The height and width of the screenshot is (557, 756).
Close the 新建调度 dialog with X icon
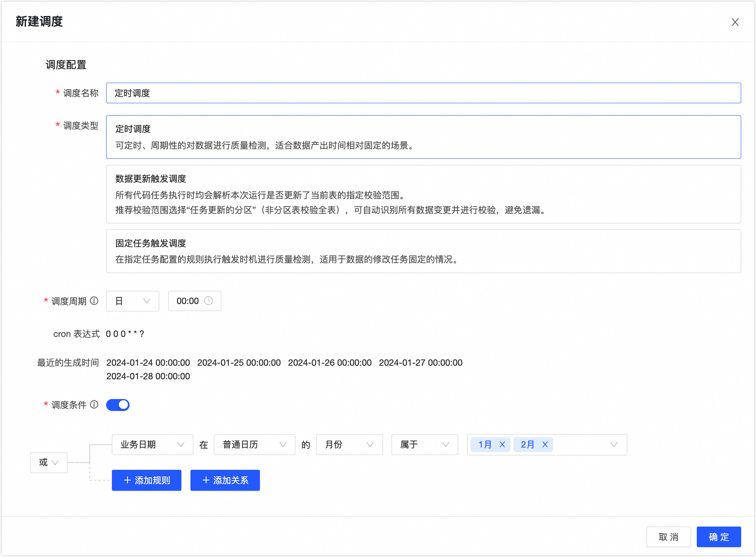coord(735,22)
